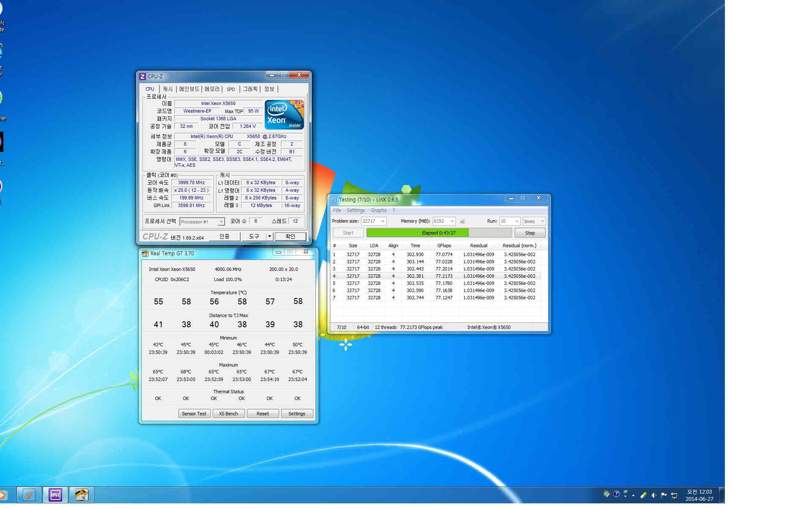Switch to the 캐시 tab in CPU-Z
The height and width of the screenshot is (508, 812).
(x=168, y=89)
